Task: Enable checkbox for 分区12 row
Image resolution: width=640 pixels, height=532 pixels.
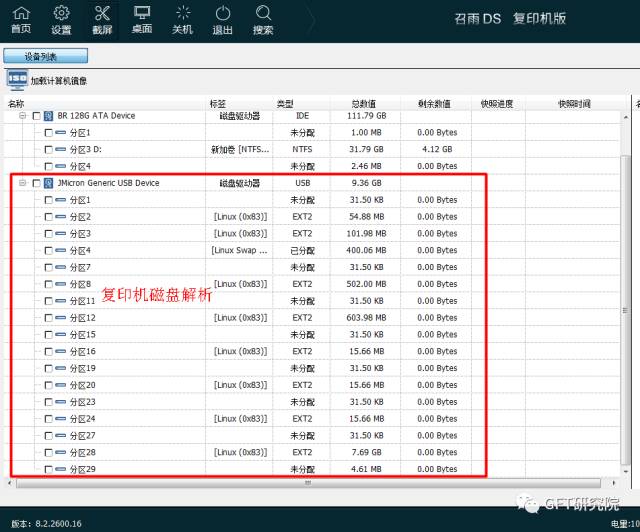Action: (x=49, y=318)
